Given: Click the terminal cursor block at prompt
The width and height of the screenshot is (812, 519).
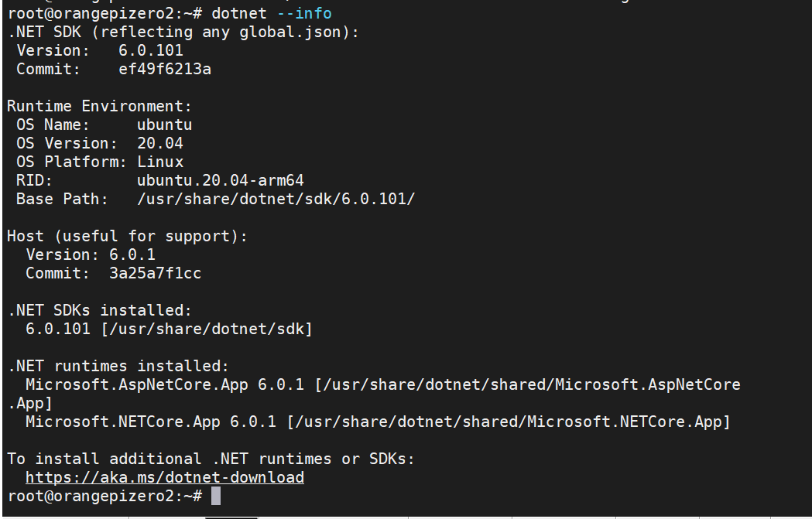Looking at the screenshot, I should [x=216, y=496].
